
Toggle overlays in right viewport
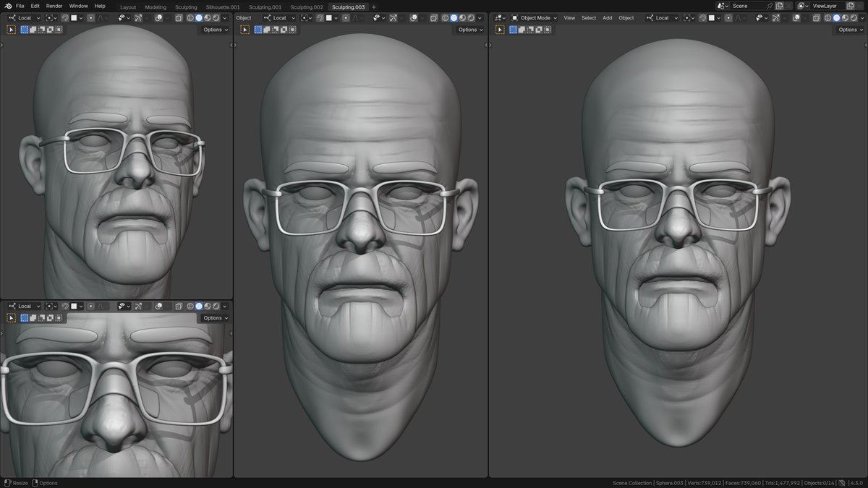(x=795, y=18)
